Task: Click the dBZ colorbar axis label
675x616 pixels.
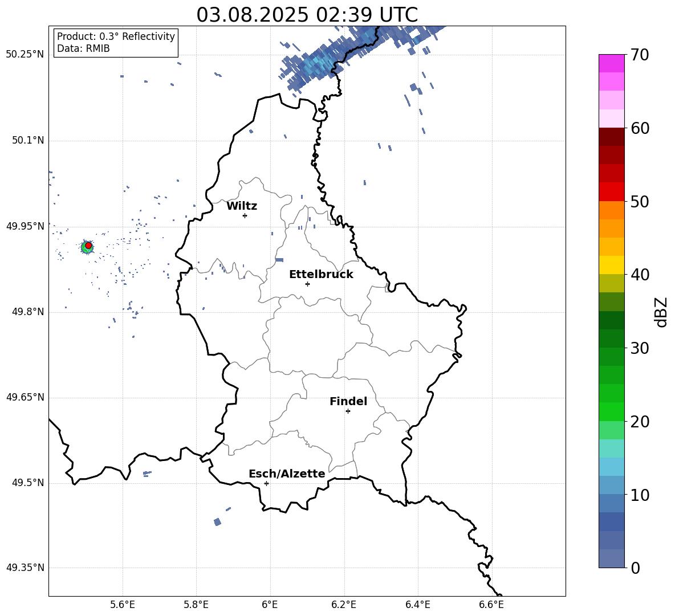Action: coord(660,312)
